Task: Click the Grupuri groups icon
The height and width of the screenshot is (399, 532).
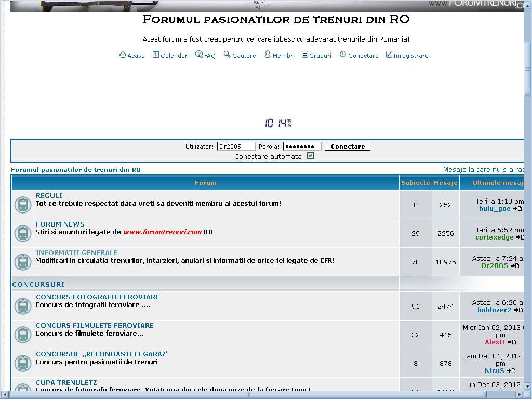Action: (x=305, y=55)
